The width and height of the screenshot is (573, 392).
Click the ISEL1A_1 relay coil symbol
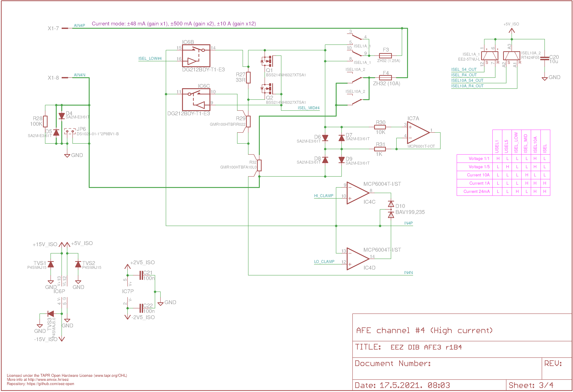click(x=490, y=55)
